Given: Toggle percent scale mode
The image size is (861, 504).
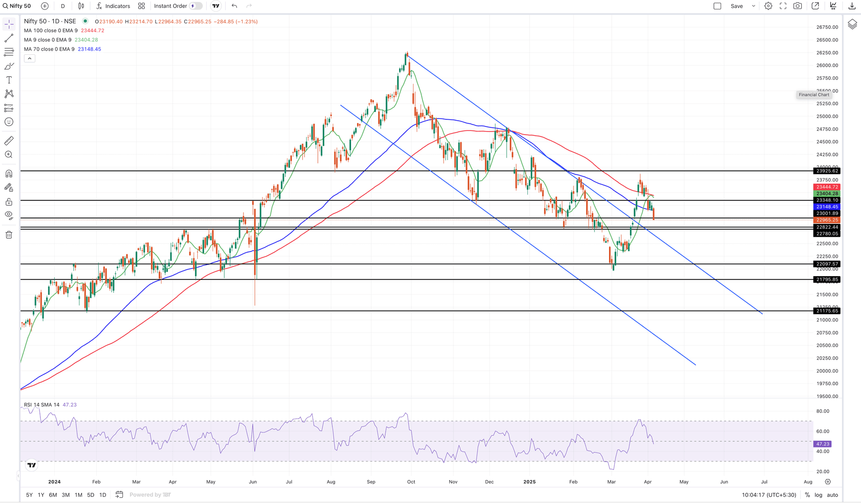Looking at the screenshot, I should coord(807,495).
